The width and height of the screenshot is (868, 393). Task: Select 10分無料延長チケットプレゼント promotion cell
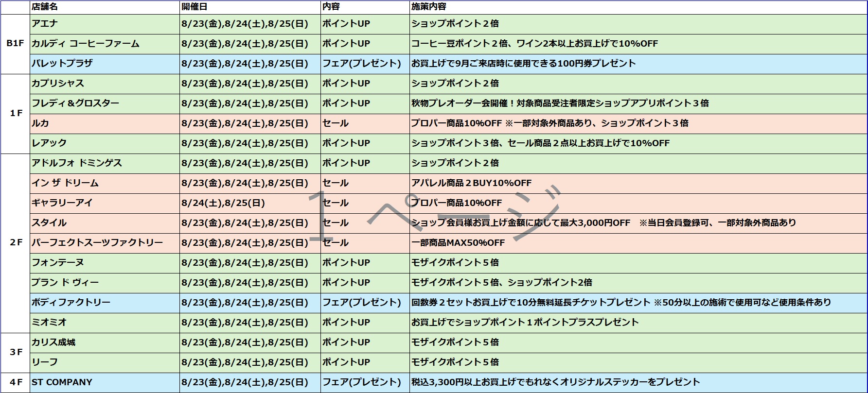tap(638, 303)
